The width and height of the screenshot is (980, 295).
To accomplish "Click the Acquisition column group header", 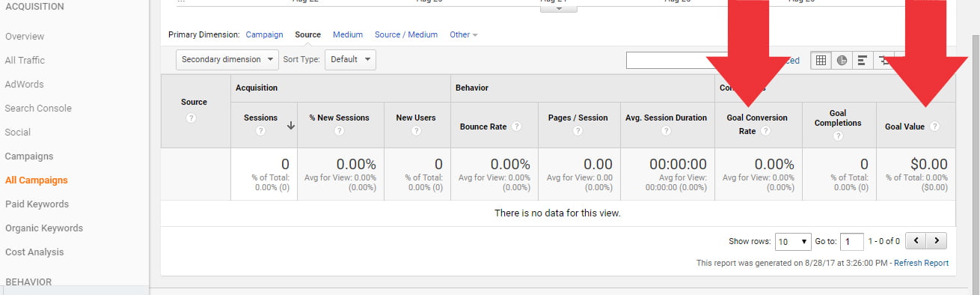I will click(257, 88).
